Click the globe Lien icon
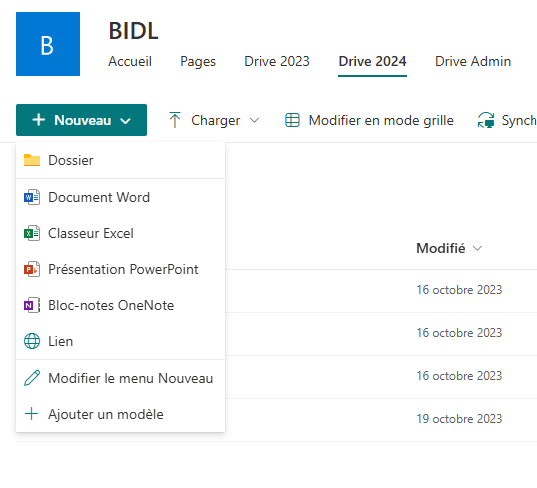Image resolution: width=537 pixels, height=488 pixels. 32,341
